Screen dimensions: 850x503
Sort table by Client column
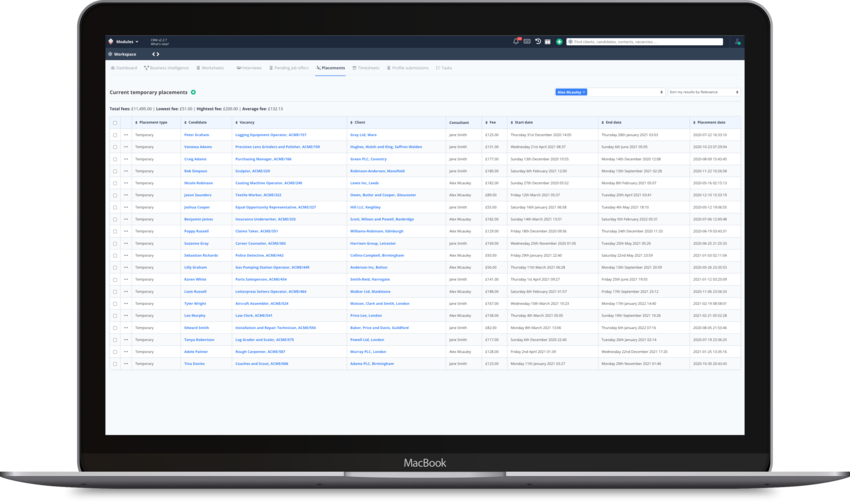click(x=358, y=122)
